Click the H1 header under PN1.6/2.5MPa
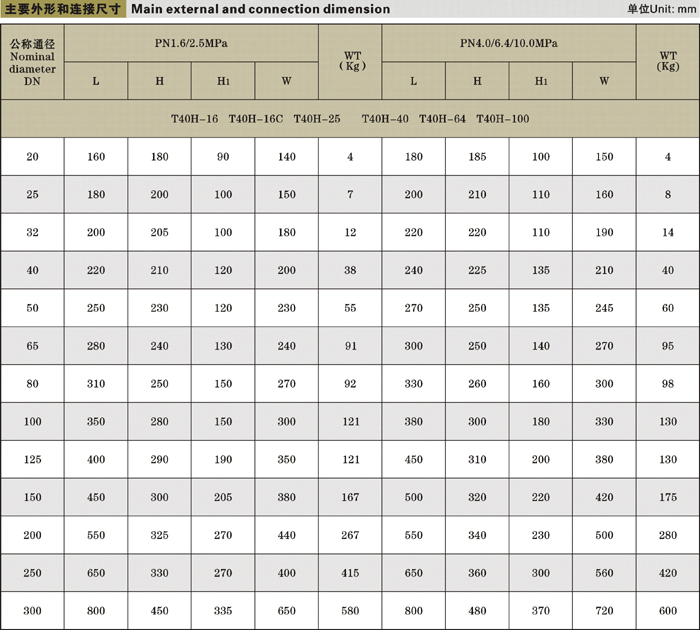The width and height of the screenshot is (700, 630). (x=223, y=81)
